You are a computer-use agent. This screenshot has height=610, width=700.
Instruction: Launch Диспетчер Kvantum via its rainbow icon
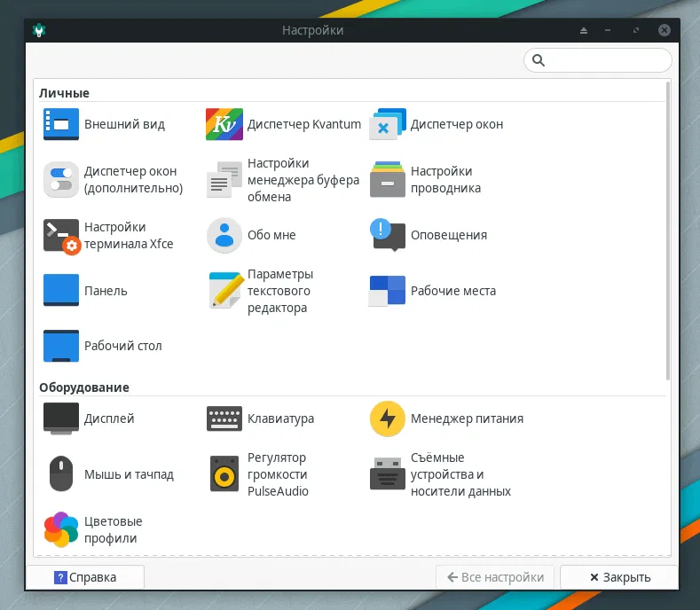(x=224, y=124)
